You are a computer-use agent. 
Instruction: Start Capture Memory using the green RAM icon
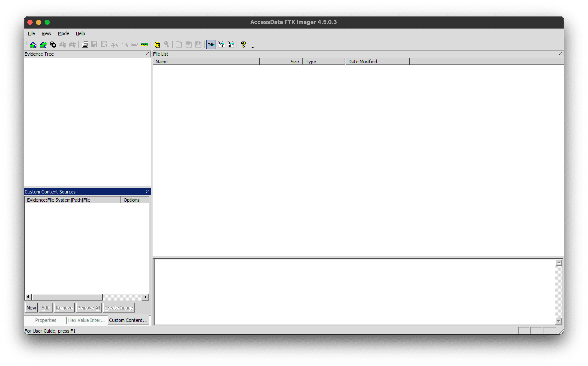(x=144, y=45)
